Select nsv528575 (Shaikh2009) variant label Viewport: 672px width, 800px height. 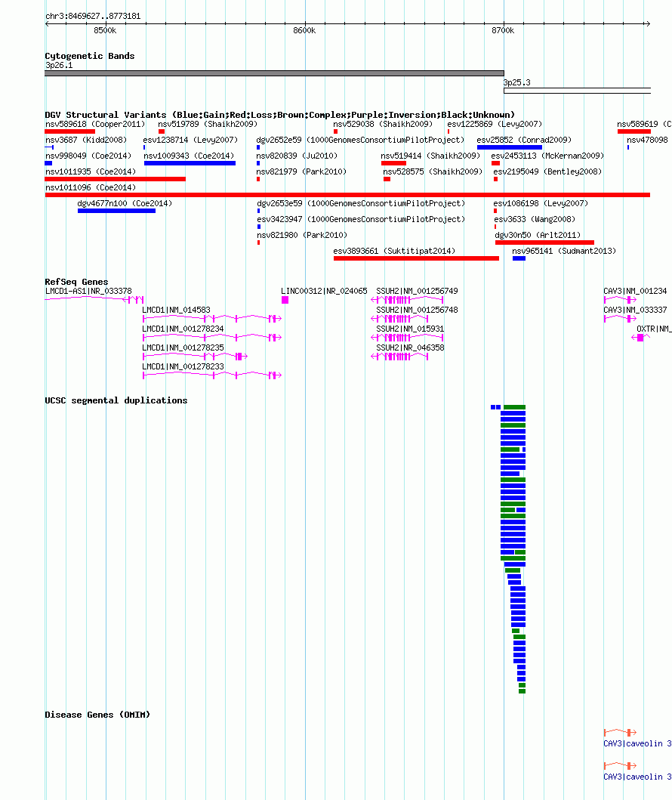(433, 171)
